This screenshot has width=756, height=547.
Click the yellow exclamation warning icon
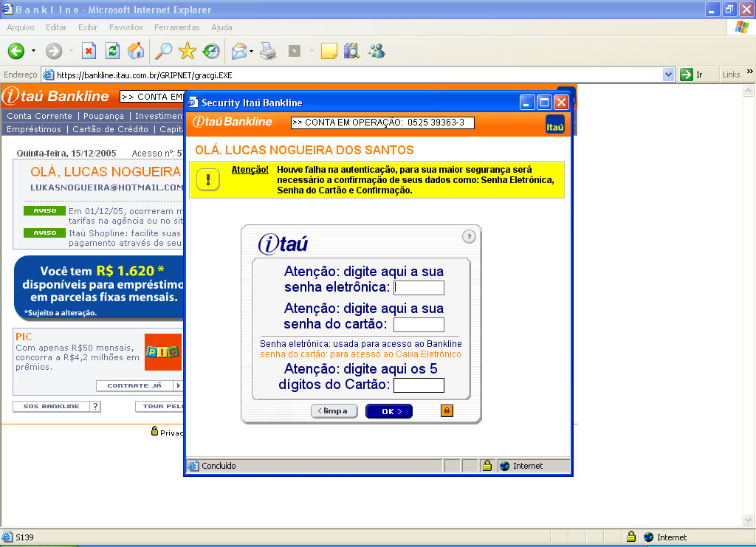208,180
